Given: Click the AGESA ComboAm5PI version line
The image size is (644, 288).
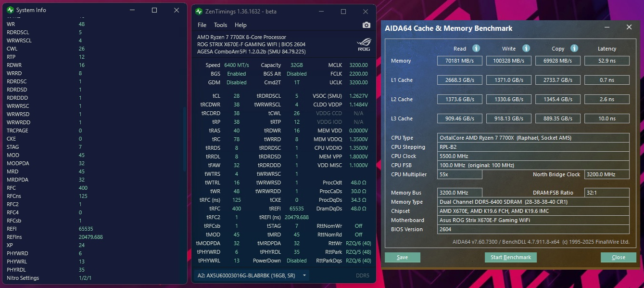Looking at the screenshot, I should pyautogui.click(x=251, y=52).
